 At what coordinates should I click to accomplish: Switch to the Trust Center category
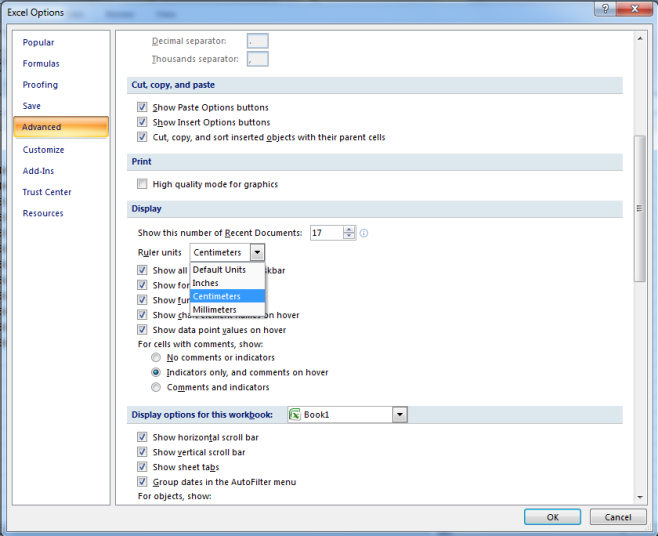point(47,192)
